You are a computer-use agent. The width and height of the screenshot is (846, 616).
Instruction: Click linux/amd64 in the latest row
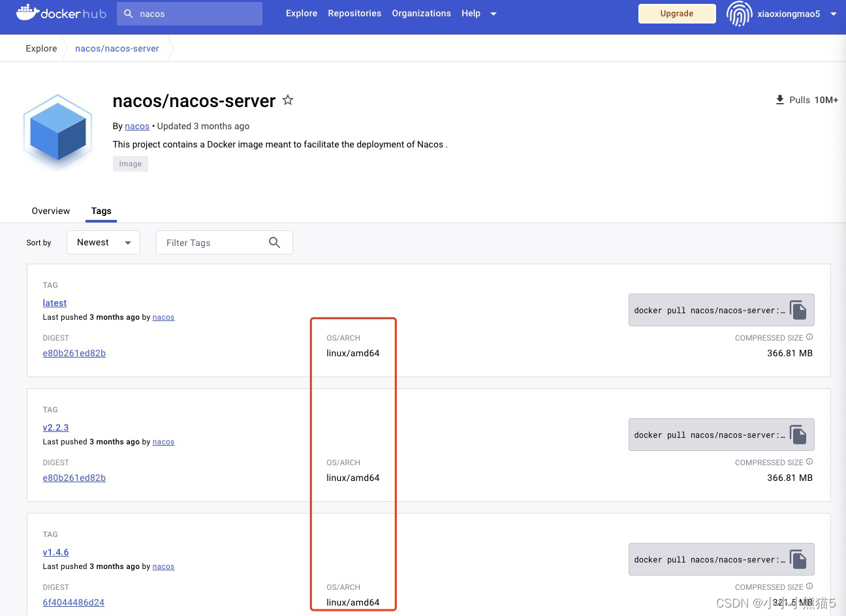coord(353,353)
